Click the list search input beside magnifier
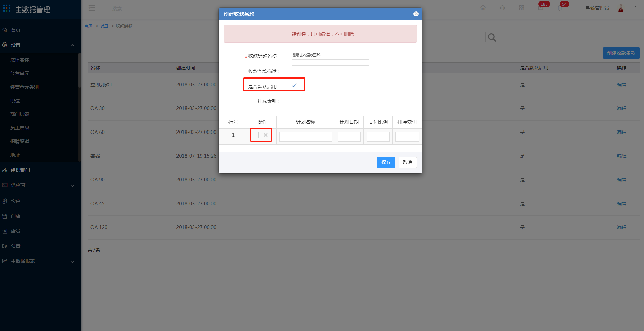The image size is (644, 331). (453, 37)
